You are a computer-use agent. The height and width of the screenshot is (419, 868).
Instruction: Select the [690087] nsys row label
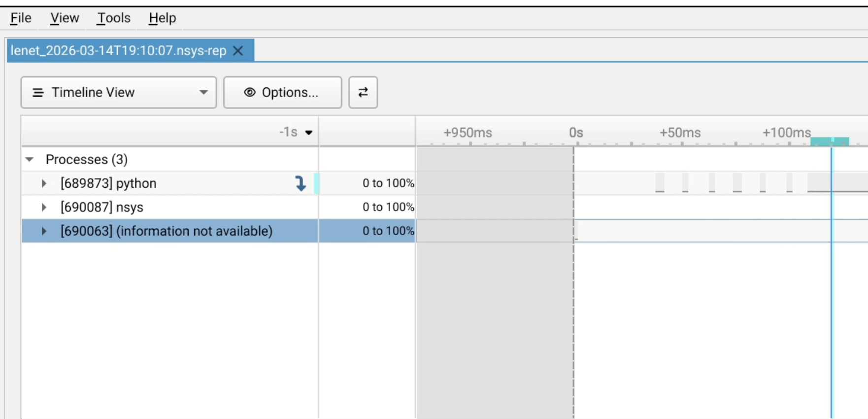click(x=102, y=207)
